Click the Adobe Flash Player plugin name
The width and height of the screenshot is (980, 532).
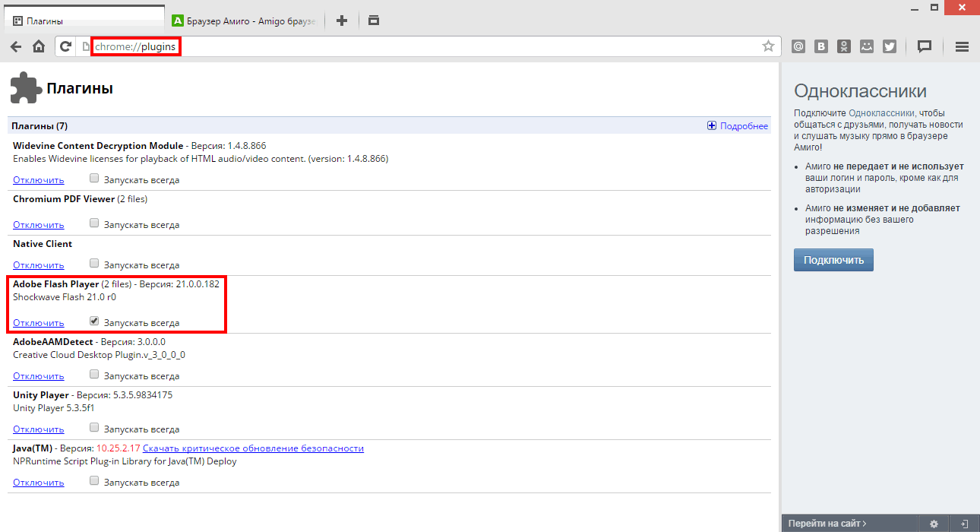(x=56, y=284)
